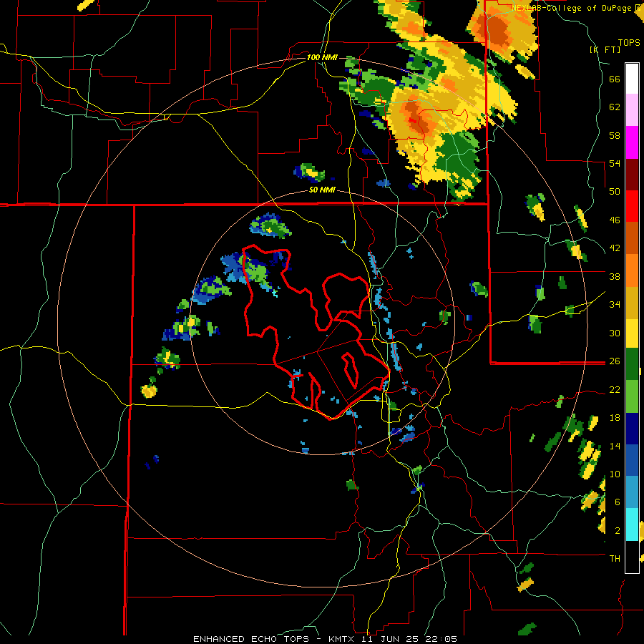The image size is (644, 644).
Task: Select the gold legend swatch
Action: (x=632, y=302)
